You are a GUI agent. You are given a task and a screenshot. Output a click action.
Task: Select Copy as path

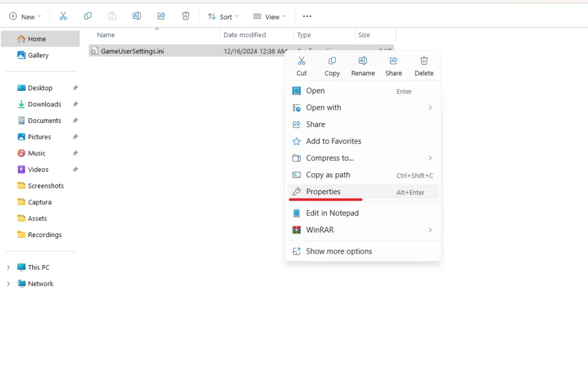pos(363,175)
